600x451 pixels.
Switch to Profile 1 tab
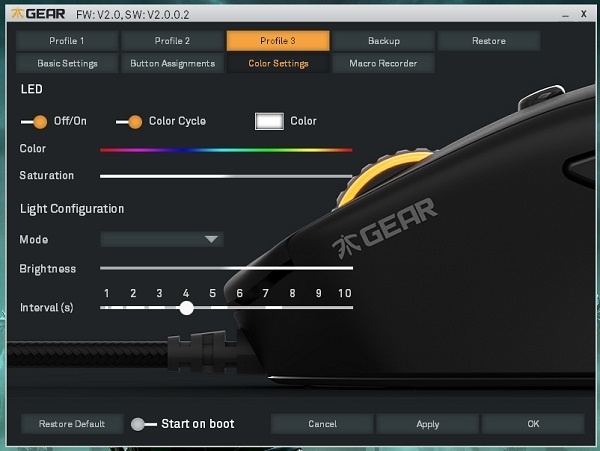(67, 41)
